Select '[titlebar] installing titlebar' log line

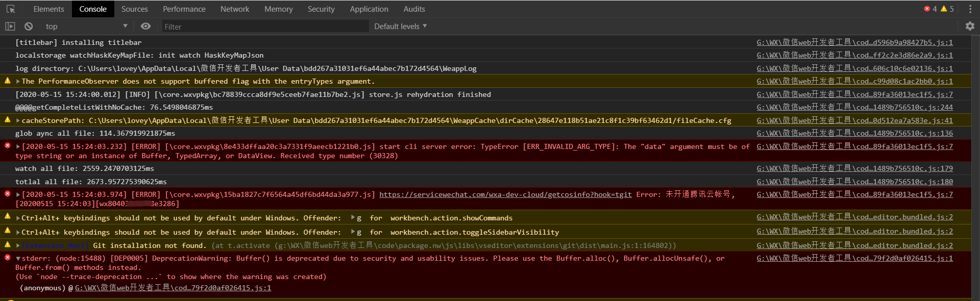click(78, 43)
